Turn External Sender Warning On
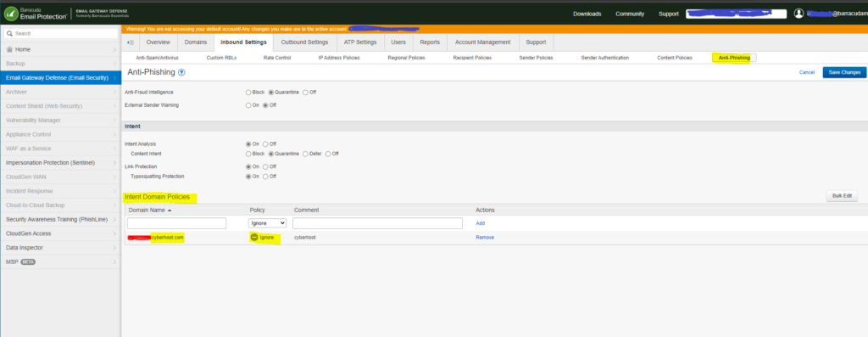The height and width of the screenshot is (337, 868). tap(248, 105)
